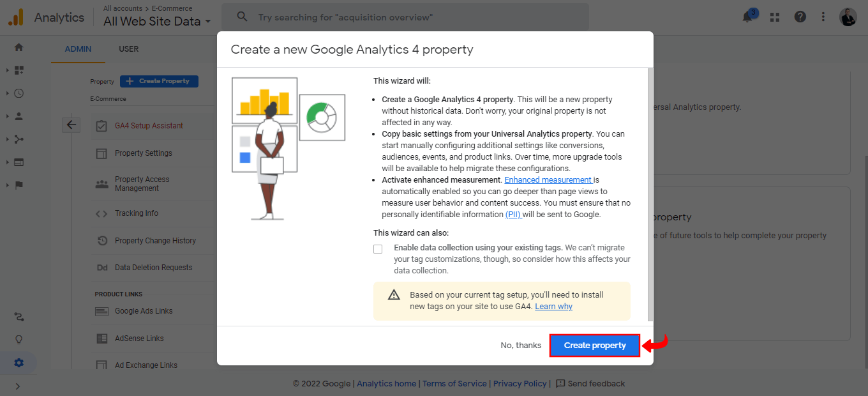Screen dimensions: 868x396
Task: Switch to the USER tab
Action: (x=128, y=49)
